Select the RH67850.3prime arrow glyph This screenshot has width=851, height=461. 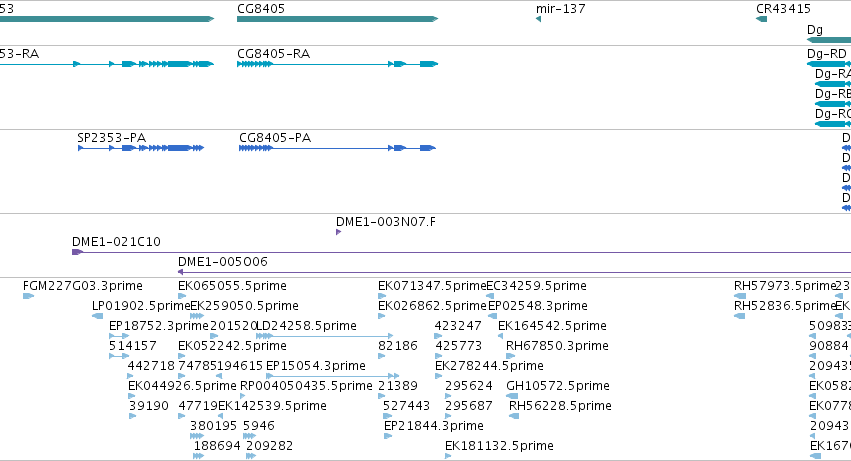(511, 356)
